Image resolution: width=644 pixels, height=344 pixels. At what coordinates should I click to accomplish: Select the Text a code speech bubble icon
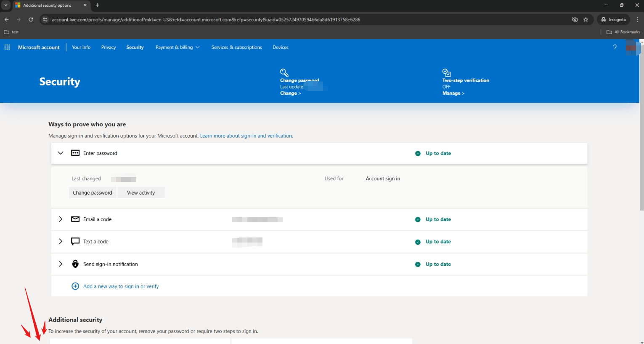[75, 241]
